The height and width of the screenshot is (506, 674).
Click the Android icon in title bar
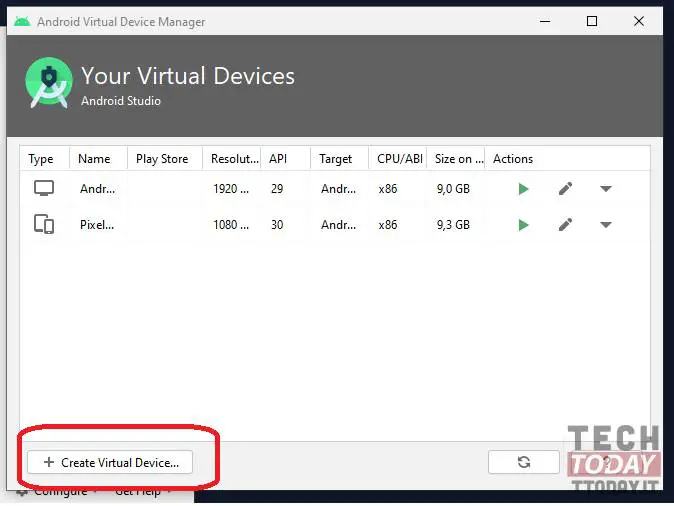(22, 21)
